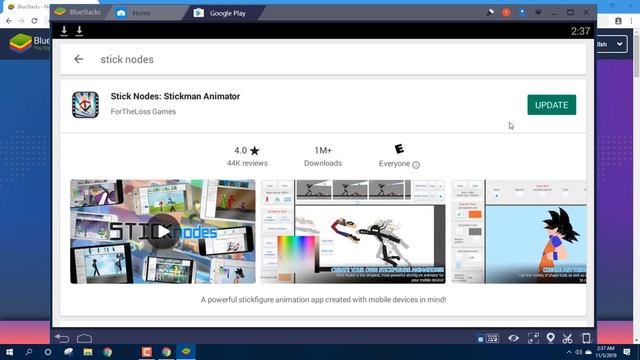Open the Stick Nodes: Stickman Animator title
The height and width of the screenshot is (360, 640).
(175, 96)
